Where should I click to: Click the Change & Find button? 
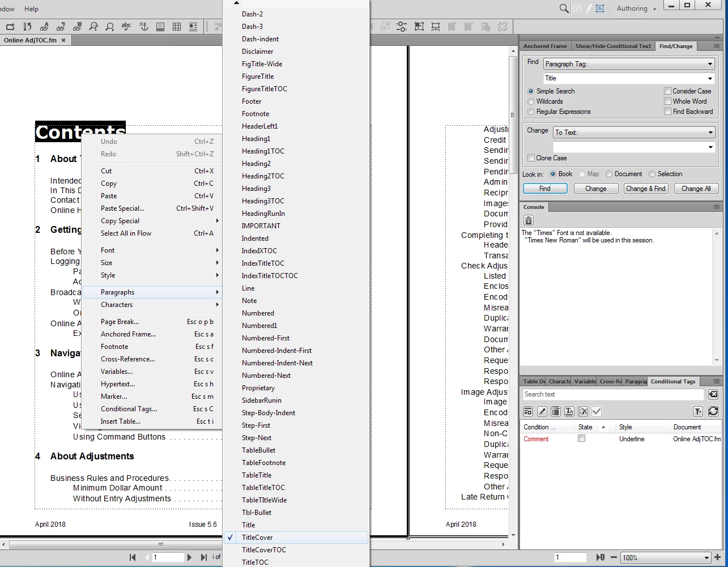click(646, 189)
